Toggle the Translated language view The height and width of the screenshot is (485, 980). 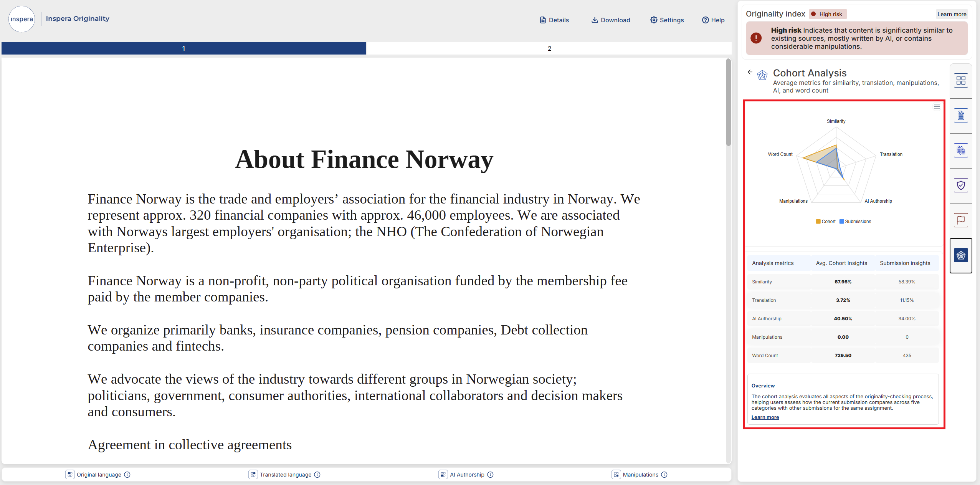[x=253, y=475]
